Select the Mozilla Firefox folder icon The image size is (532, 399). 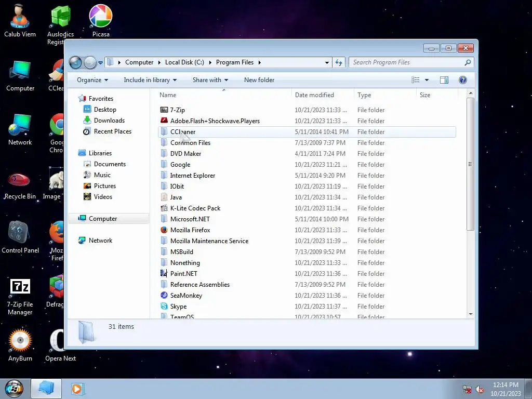[164, 230]
